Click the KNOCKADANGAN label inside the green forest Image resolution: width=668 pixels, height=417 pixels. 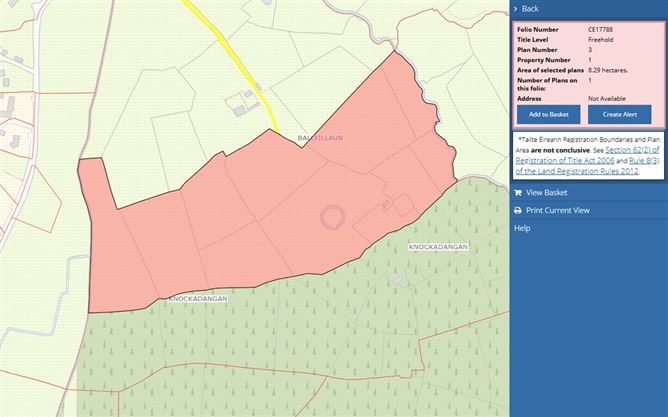click(x=437, y=246)
